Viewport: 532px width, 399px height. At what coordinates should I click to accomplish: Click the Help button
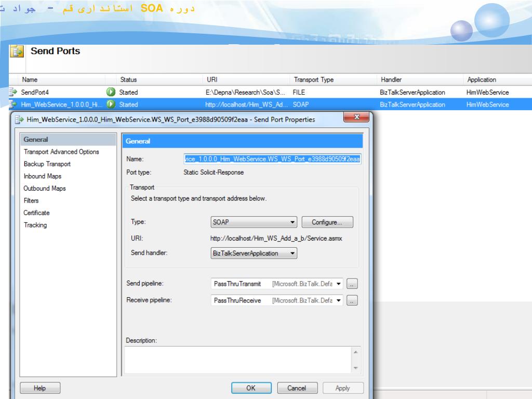coord(40,388)
